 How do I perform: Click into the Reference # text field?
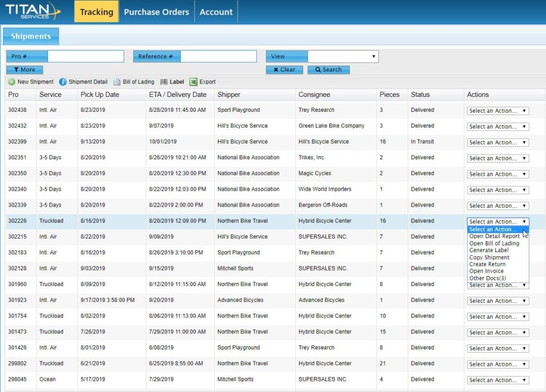tap(218, 56)
